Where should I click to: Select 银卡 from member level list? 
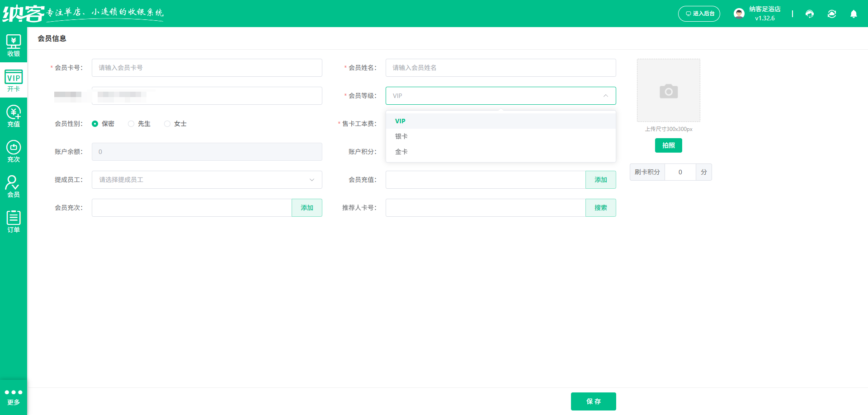pyautogui.click(x=402, y=136)
